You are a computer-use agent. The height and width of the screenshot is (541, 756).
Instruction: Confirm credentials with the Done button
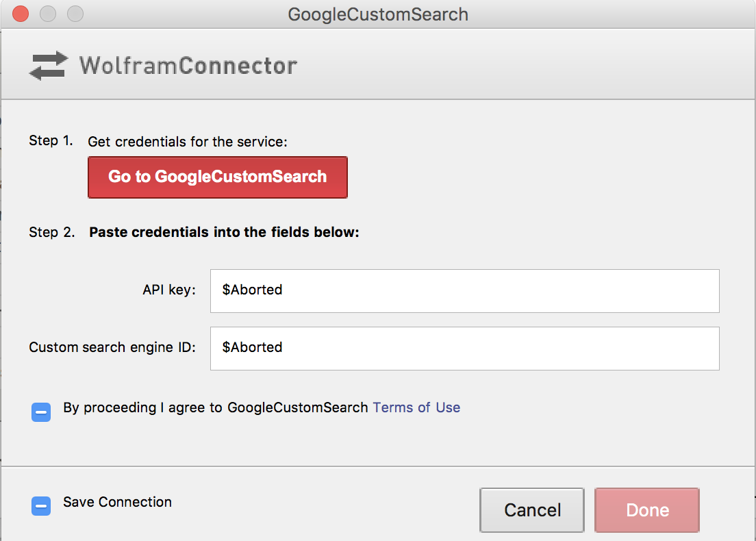647,510
